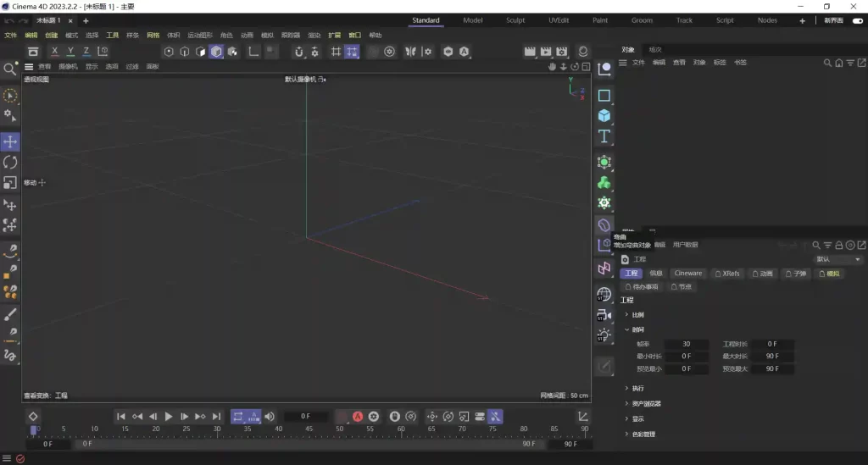Switch to the Sculpt layout tab
Screen dimensions: 868x465
click(x=515, y=20)
